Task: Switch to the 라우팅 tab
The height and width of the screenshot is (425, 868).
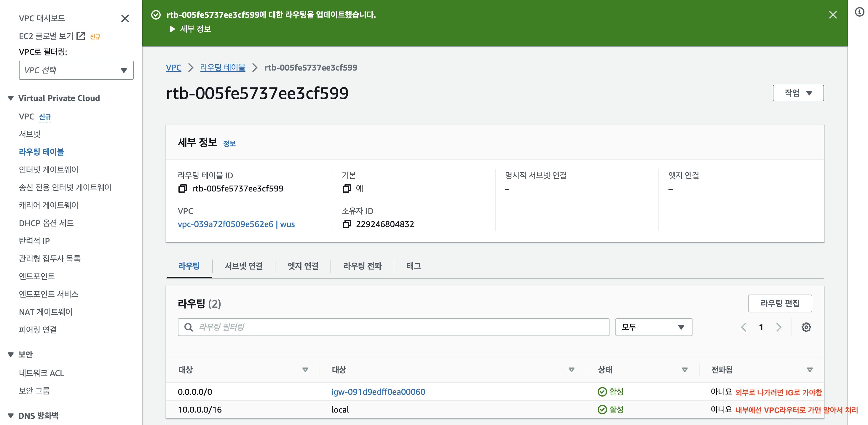Action: [189, 266]
